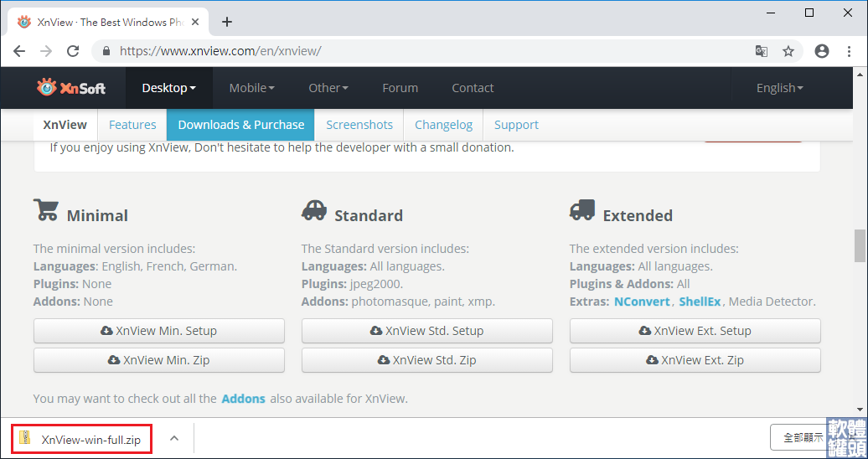Open the Forum menu item
The image size is (868, 459).
[400, 87]
